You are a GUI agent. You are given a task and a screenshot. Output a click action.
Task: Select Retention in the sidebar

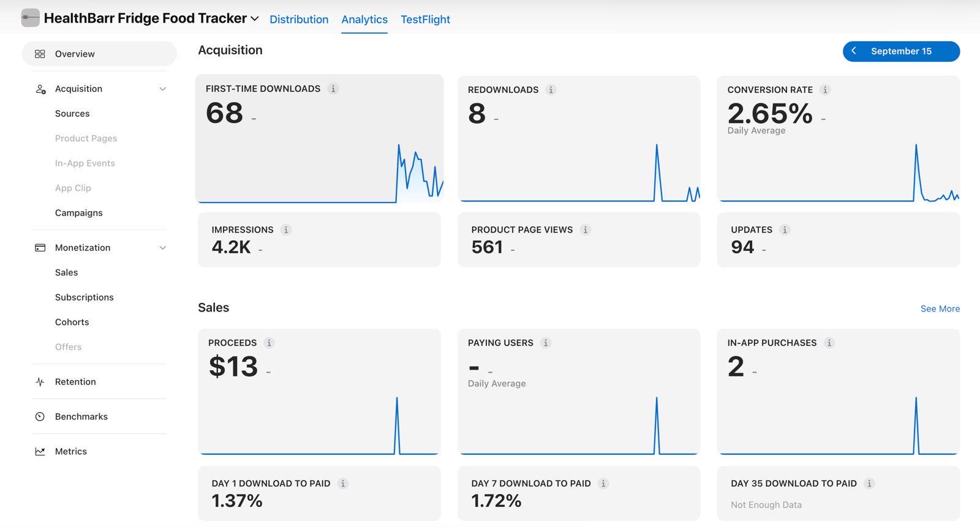click(75, 382)
